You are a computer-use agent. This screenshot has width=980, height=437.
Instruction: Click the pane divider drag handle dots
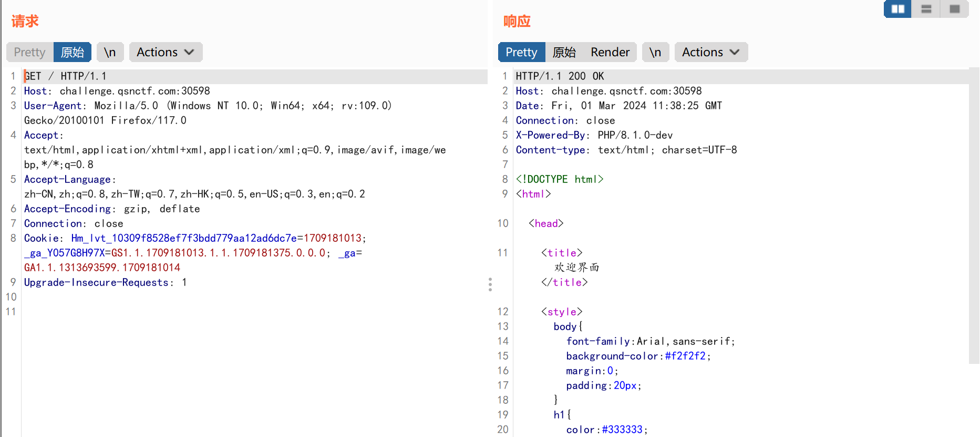[x=490, y=284]
